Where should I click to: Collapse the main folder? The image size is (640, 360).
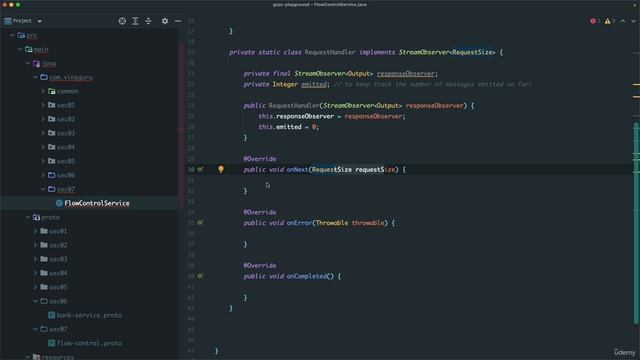coord(20,49)
